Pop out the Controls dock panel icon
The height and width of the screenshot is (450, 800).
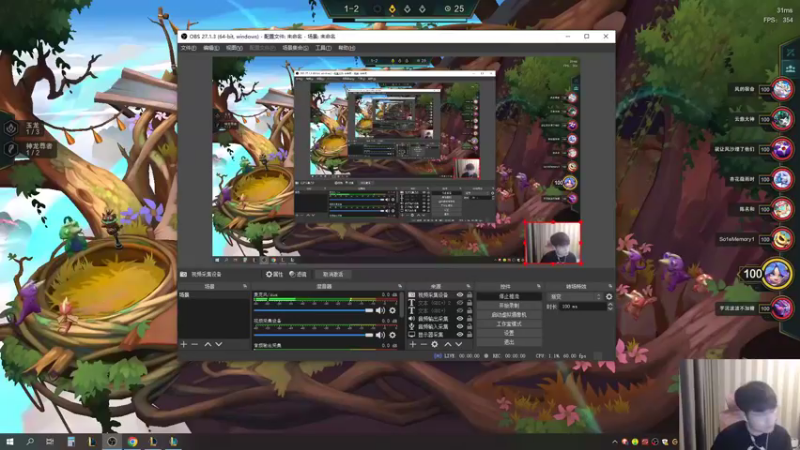point(539,286)
